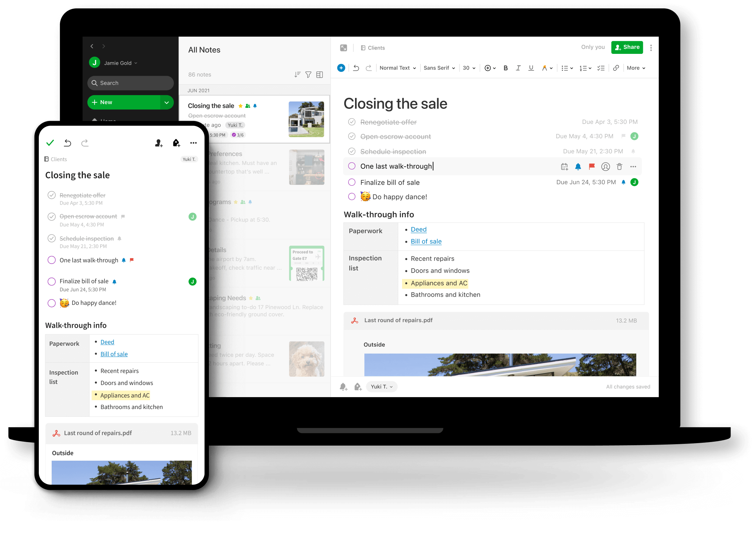Click the Bill of sale hyperlink
The width and height of the screenshot is (756, 539).
point(425,242)
